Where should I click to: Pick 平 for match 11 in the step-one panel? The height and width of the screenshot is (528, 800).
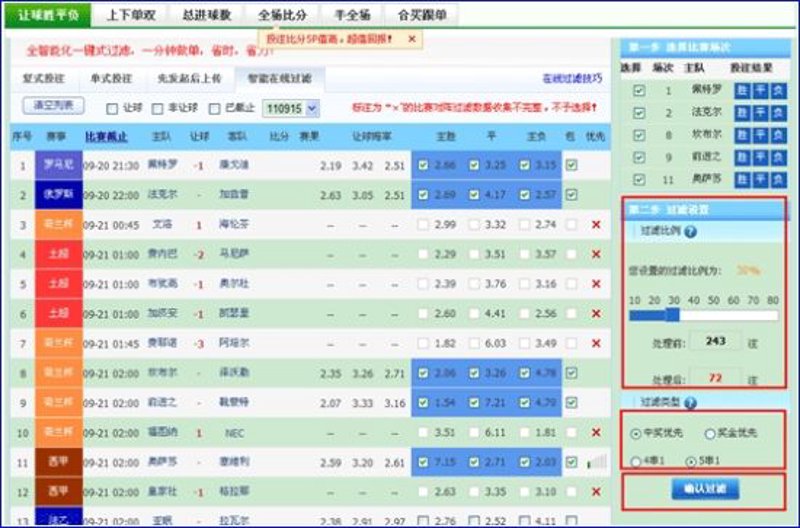click(x=760, y=180)
